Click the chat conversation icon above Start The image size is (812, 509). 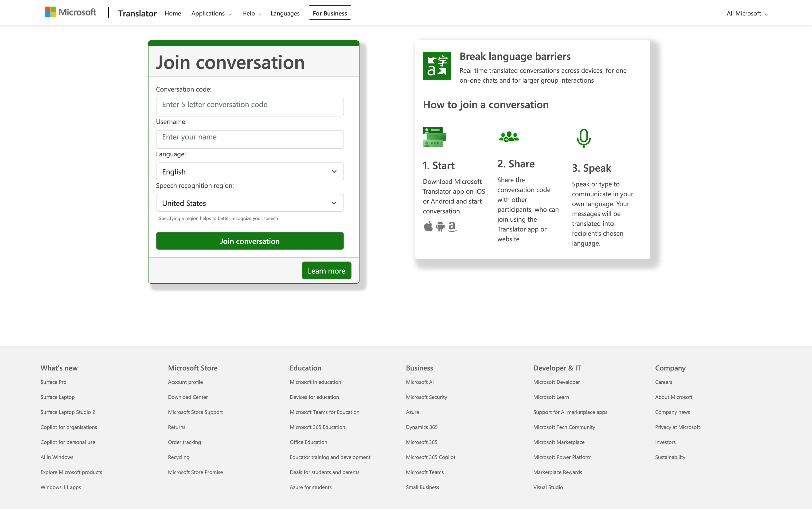(x=434, y=137)
